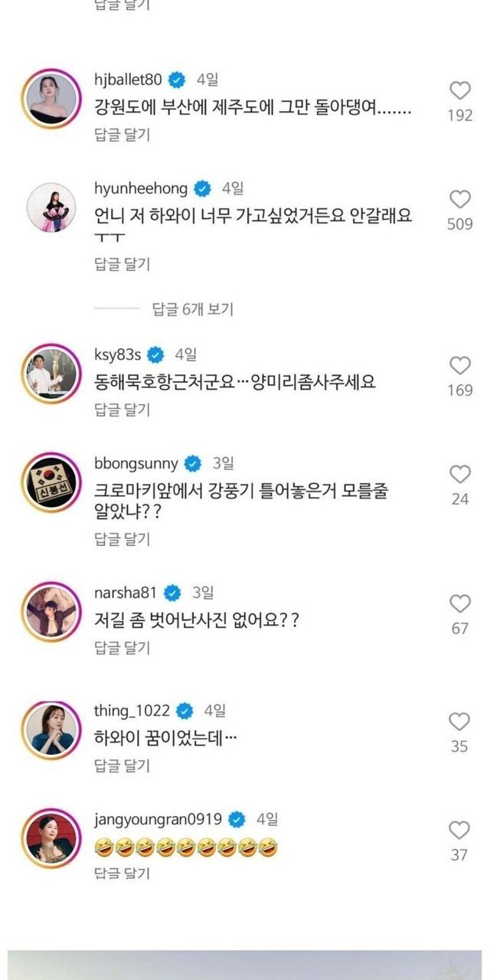
Task: Open the thing_1022 username link
Action: pos(132,710)
